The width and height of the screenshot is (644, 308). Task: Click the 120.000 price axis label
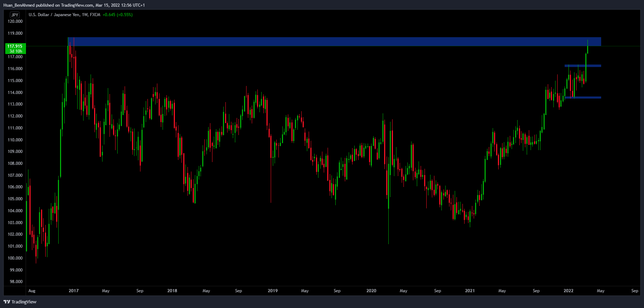pos(15,21)
